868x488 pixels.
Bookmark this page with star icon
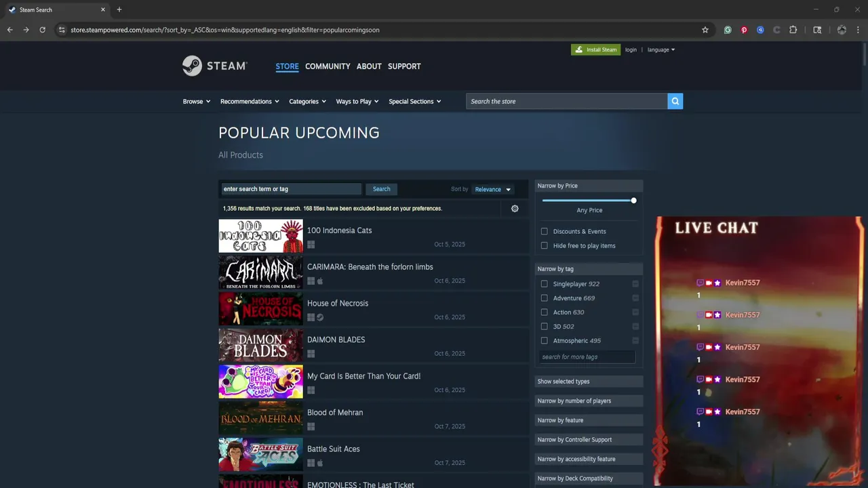705,30
